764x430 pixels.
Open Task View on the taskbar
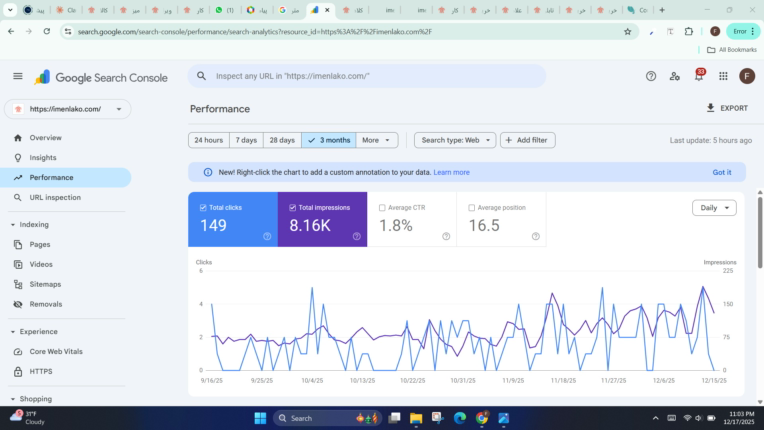[x=394, y=418]
